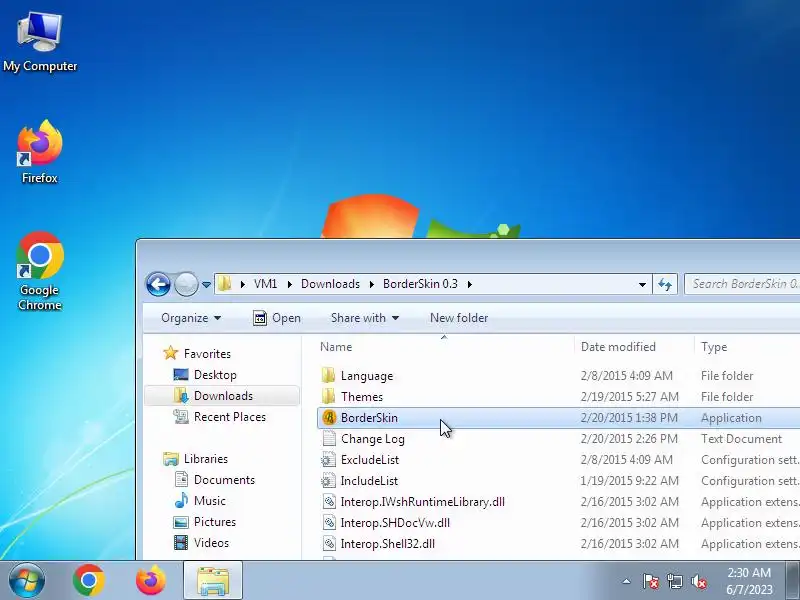Select BorderSkin 0.3 breadcrumb segment

[x=420, y=284]
